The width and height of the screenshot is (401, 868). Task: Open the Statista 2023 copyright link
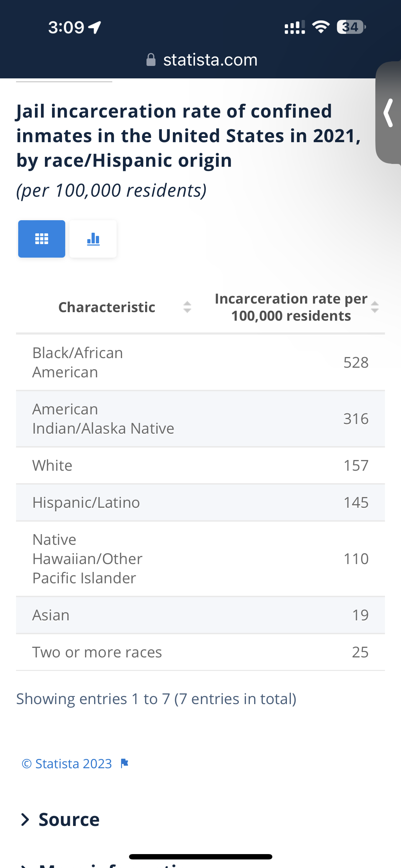[x=67, y=764]
